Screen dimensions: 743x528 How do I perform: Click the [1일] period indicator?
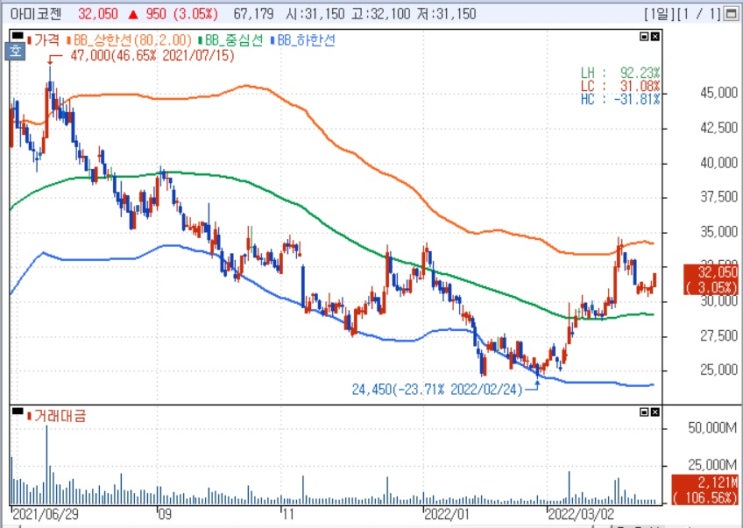(x=659, y=14)
